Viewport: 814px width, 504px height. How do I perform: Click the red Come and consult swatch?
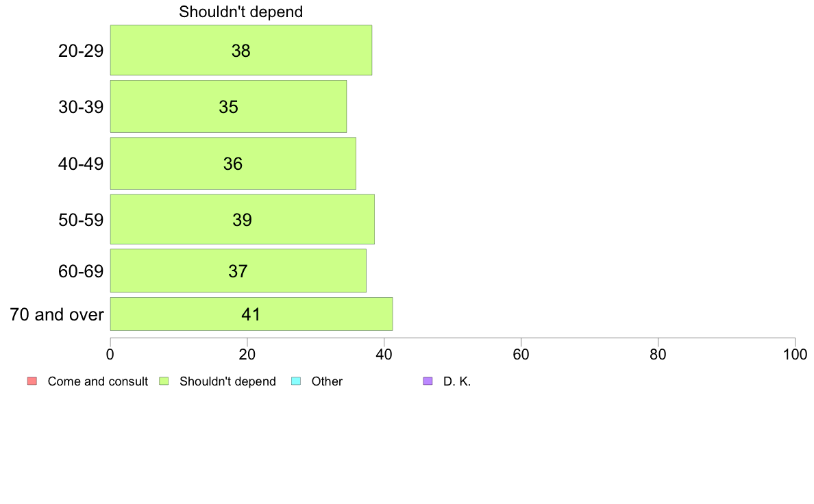(x=32, y=381)
